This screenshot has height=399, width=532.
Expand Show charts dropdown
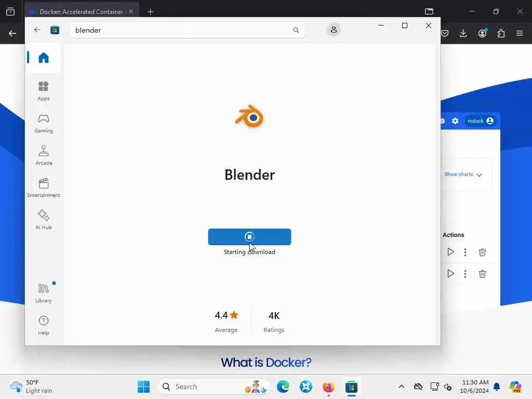tap(463, 175)
